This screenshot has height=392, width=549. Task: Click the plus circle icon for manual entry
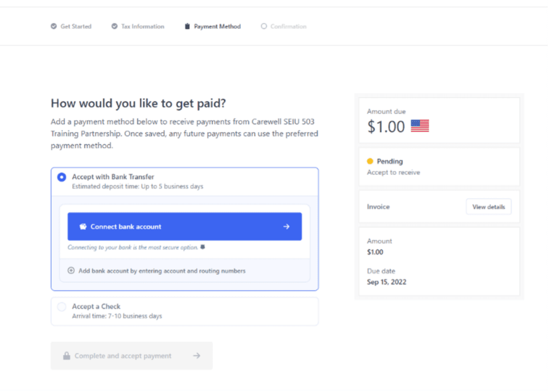(x=71, y=270)
